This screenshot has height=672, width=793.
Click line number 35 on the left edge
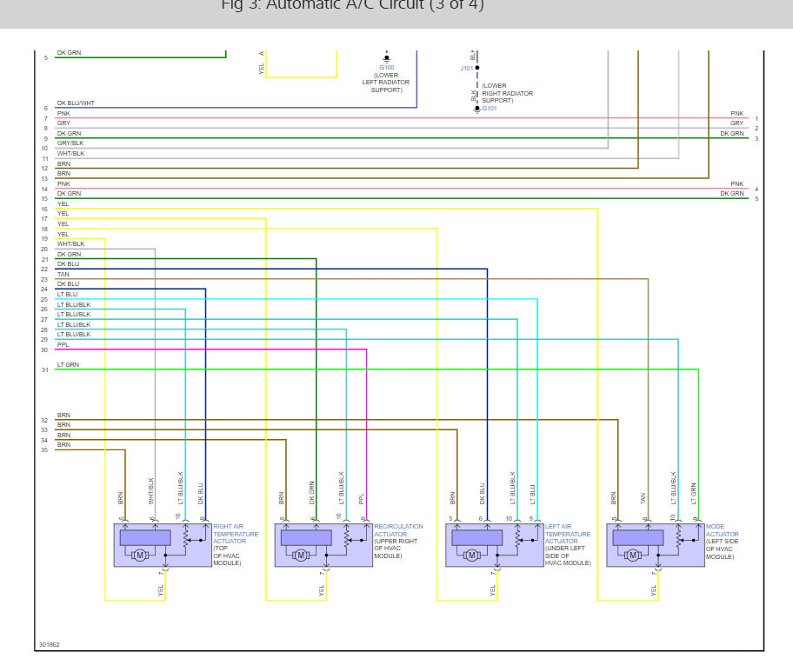point(44,450)
